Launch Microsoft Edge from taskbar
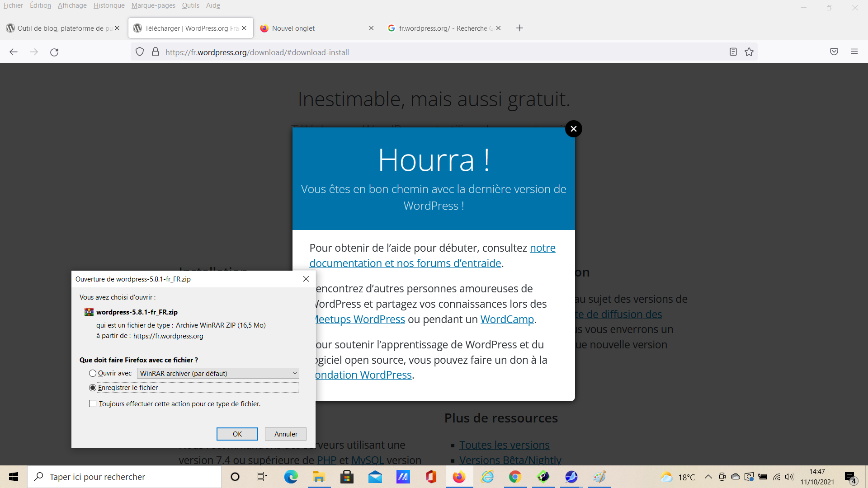This screenshot has width=868, height=488. coord(291,477)
